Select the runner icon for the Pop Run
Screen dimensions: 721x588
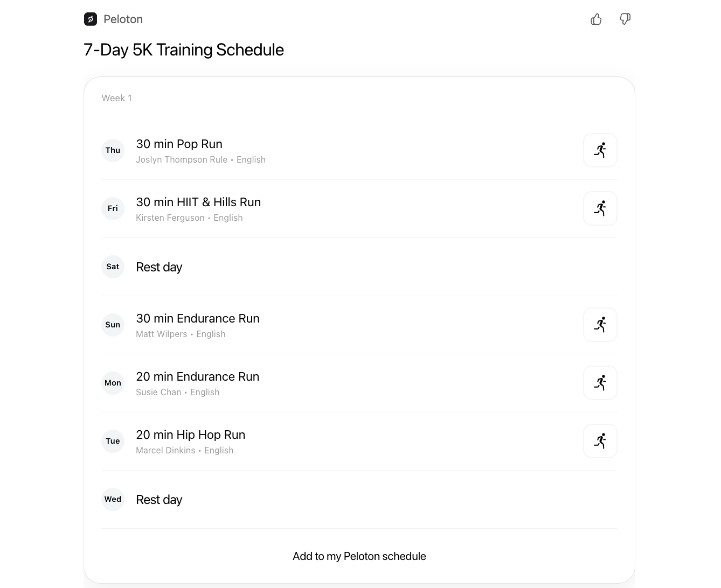[x=600, y=150]
